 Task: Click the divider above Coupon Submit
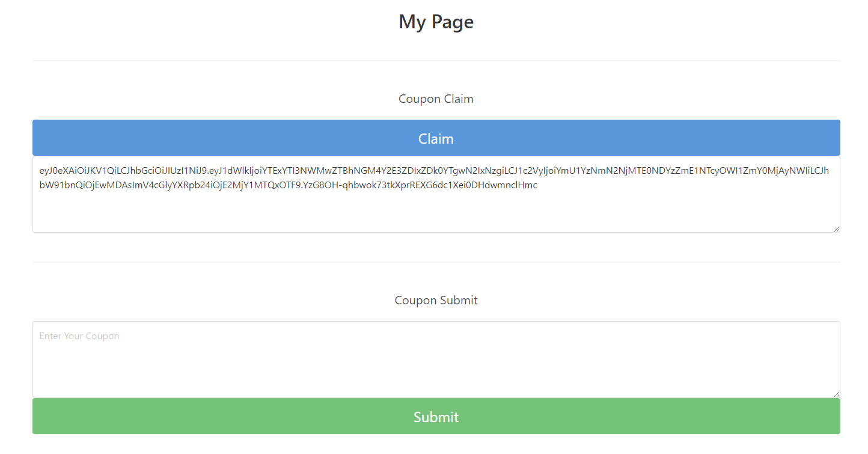436,262
